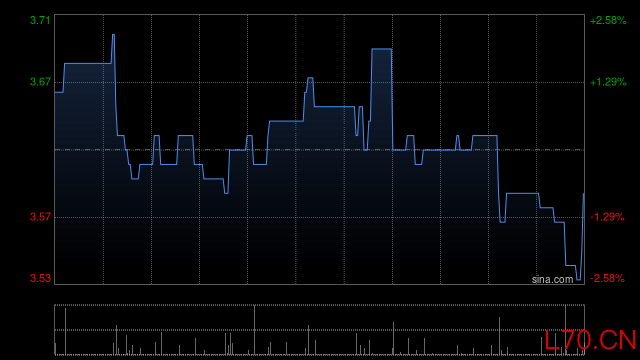Viewport: 640px width, 360px height.
Task: Click the -2.58% percentage label
Action: [x=607, y=278]
